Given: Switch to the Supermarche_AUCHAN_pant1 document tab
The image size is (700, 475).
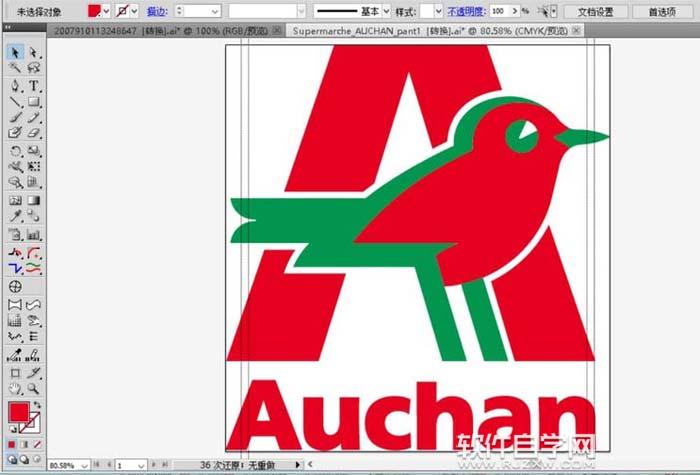Looking at the screenshot, I should coord(430,31).
